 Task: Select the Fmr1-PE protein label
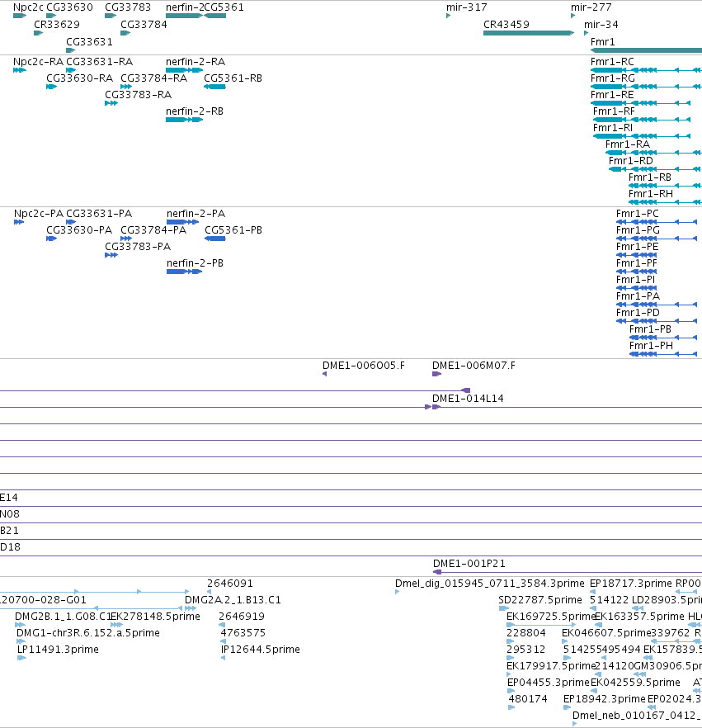pyautogui.click(x=637, y=247)
